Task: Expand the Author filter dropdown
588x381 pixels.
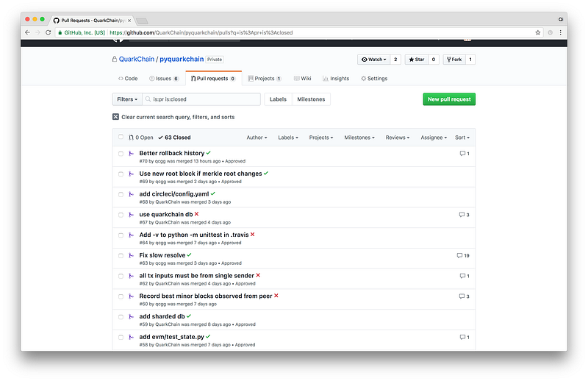Action: coord(257,138)
